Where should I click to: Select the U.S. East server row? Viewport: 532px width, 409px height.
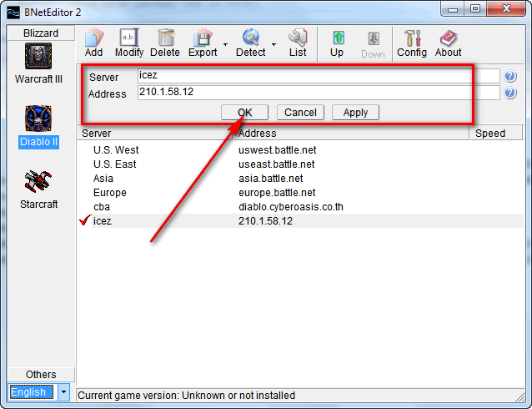pos(300,164)
